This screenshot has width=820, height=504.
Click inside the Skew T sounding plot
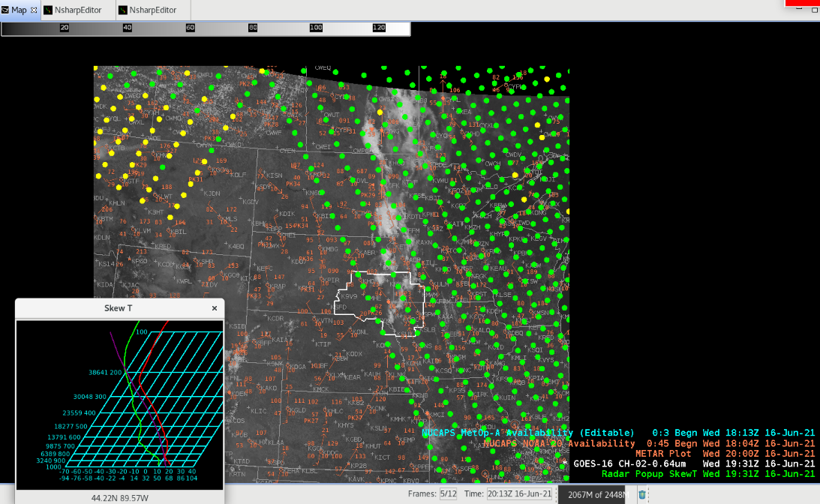(120, 405)
